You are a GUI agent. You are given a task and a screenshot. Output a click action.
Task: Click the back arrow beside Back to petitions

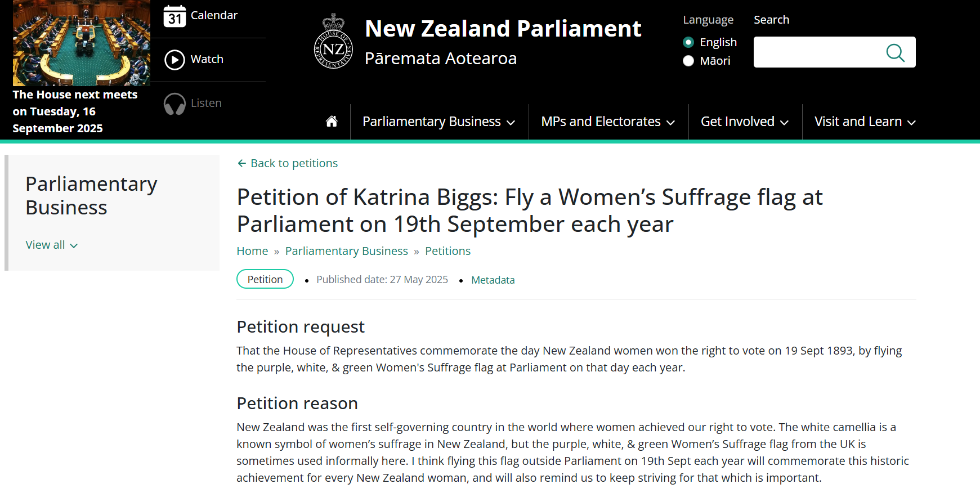241,163
